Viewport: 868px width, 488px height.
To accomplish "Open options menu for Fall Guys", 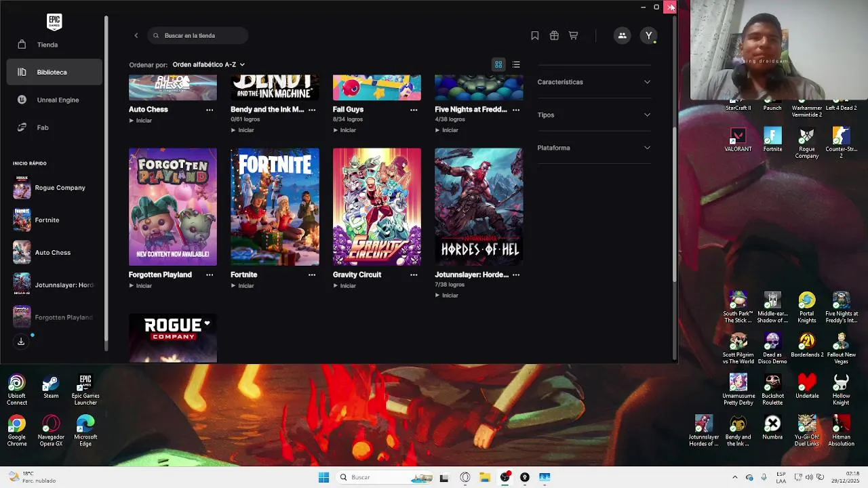I will [414, 110].
